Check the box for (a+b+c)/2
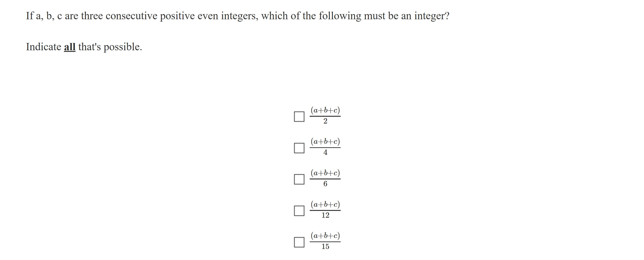This screenshot has height=260, width=644. point(299,116)
